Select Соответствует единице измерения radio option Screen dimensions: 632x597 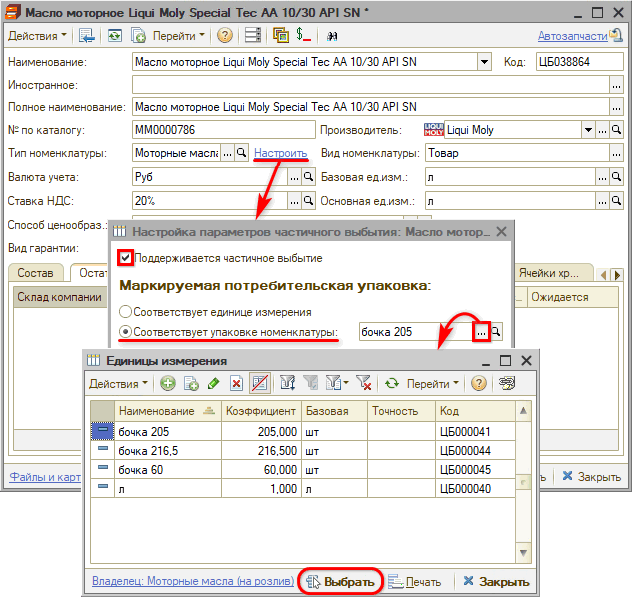tap(125, 311)
